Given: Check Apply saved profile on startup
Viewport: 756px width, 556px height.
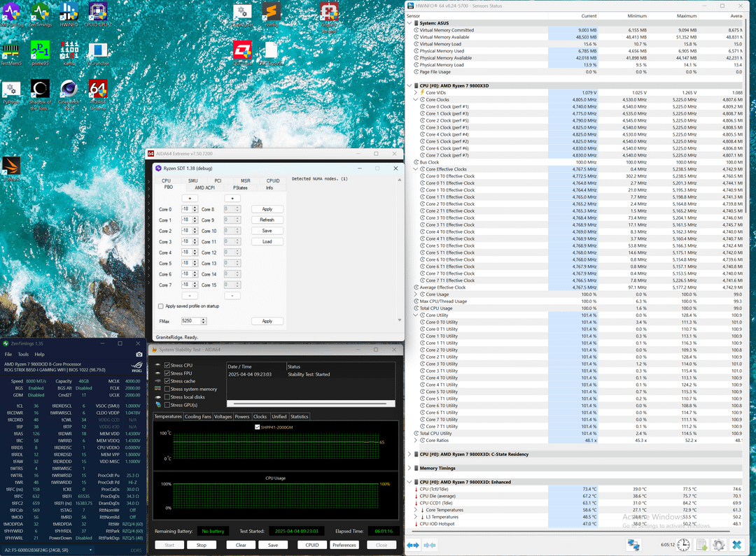Looking at the screenshot, I should 160,306.
